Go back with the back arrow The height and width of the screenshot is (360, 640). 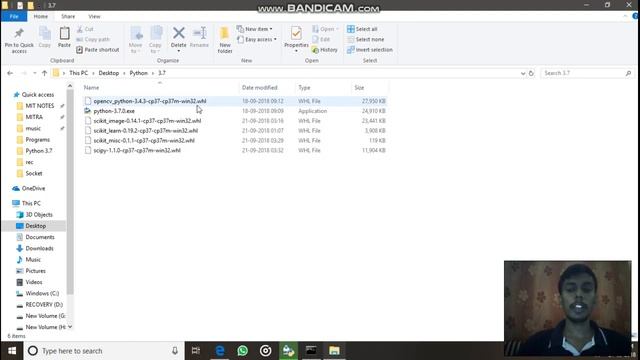point(10,73)
